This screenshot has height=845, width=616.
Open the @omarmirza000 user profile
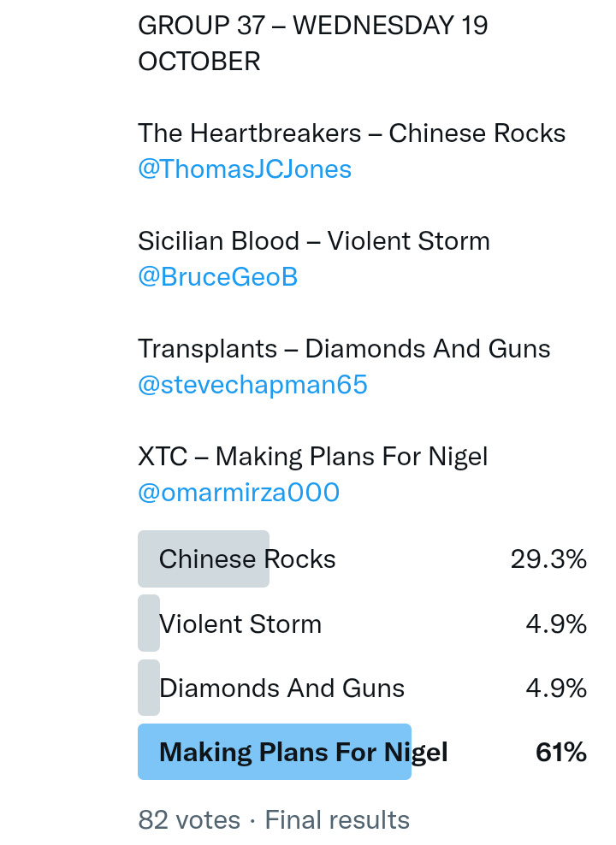click(239, 493)
